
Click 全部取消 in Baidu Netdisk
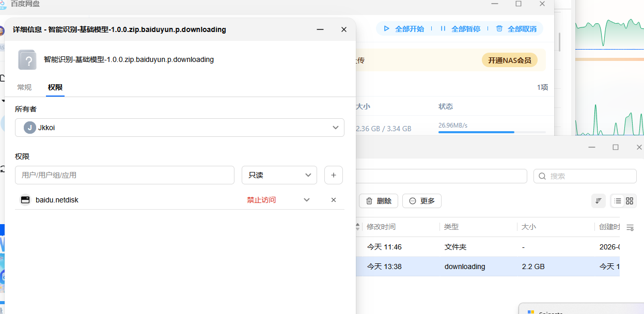pos(516,29)
